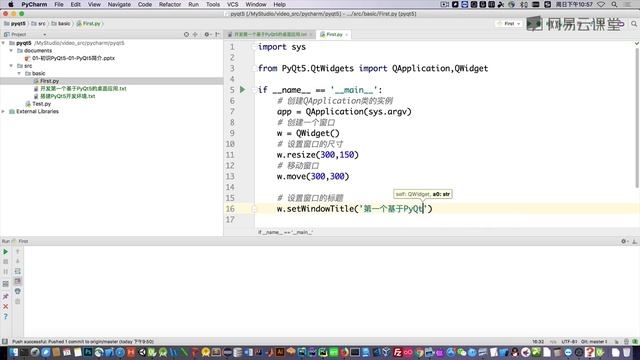Click the Stop square icon in Run panel
This screenshot has width=640, height=360.
(x=6, y=262)
